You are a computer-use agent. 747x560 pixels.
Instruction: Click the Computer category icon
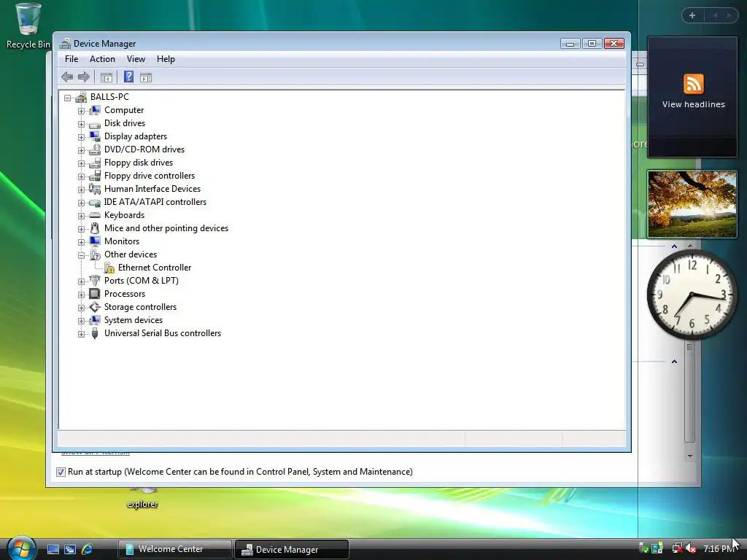tap(95, 110)
